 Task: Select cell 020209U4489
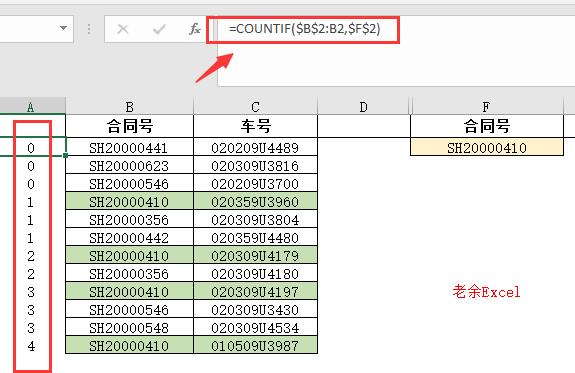[x=256, y=148]
